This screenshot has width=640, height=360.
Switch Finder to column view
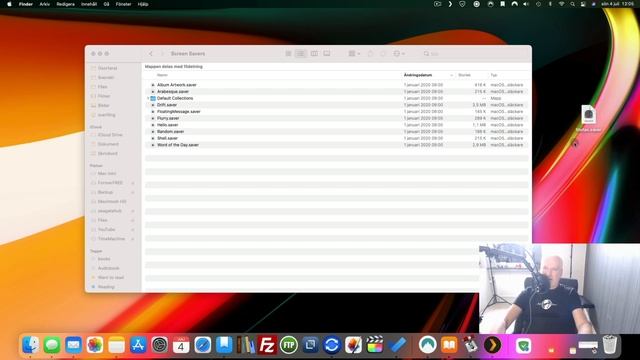pos(314,53)
